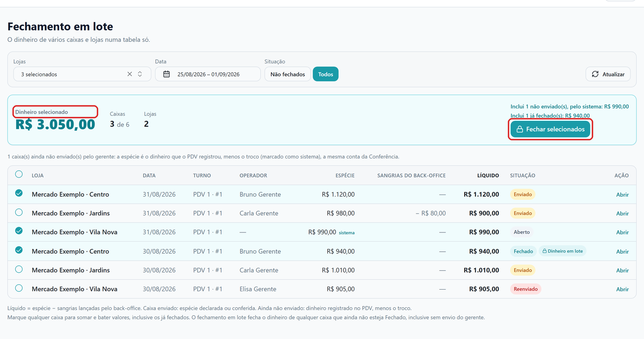Click the Fechamento em lote page title
This screenshot has width=644, height=339.
tap(60, 27)
